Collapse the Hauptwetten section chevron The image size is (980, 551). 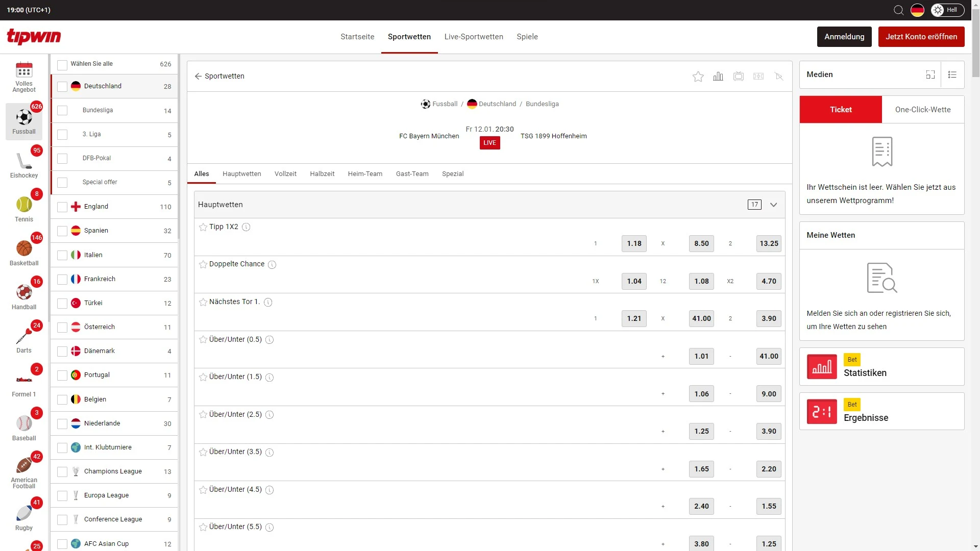click(773, 205)
